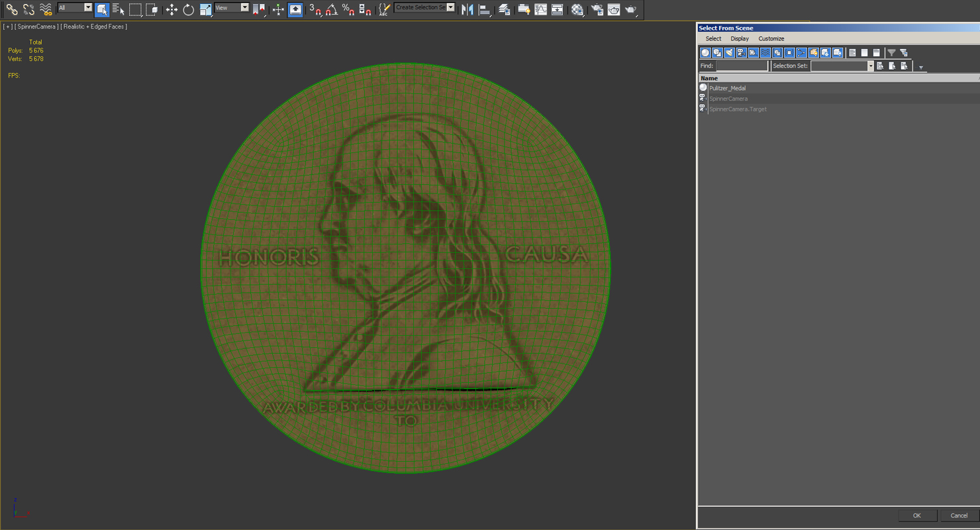Click the Cancel button
Viewport: 980px width, 530px height.
click(959, 515)
